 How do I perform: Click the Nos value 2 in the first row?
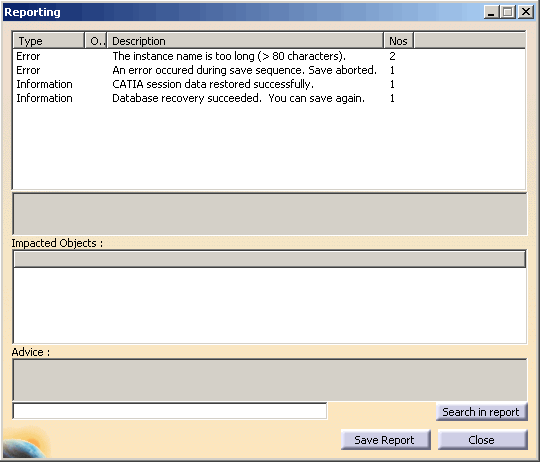point(392,56)
